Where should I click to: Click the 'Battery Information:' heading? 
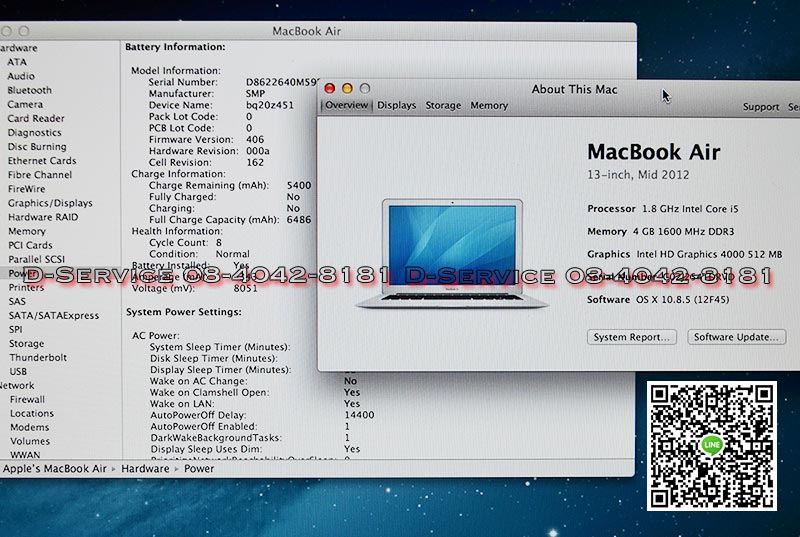point(175,47)
